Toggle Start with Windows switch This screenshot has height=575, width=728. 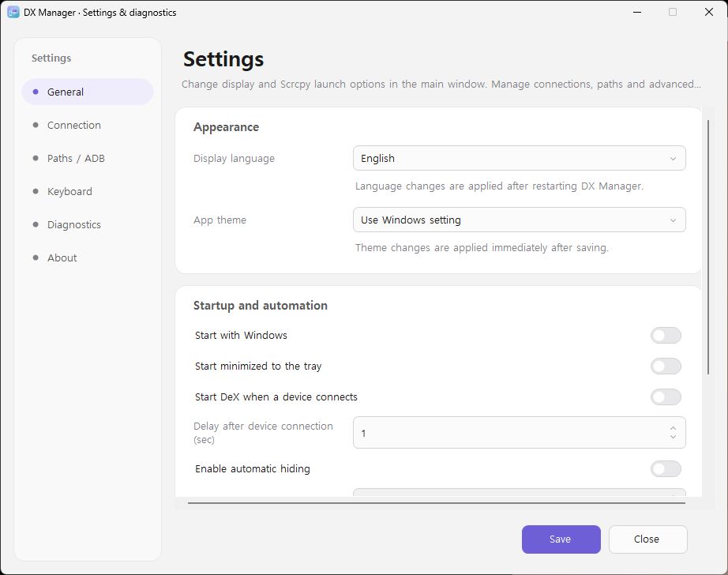coord(666,336)
